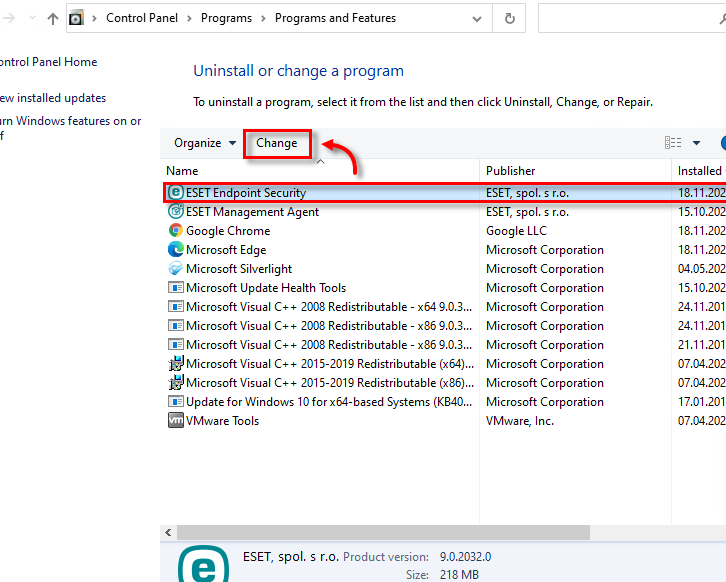This screenshot has width=726, height=582.
Task: Click the Microsoft Edge icon in list
Action: (x=176, y=250)
